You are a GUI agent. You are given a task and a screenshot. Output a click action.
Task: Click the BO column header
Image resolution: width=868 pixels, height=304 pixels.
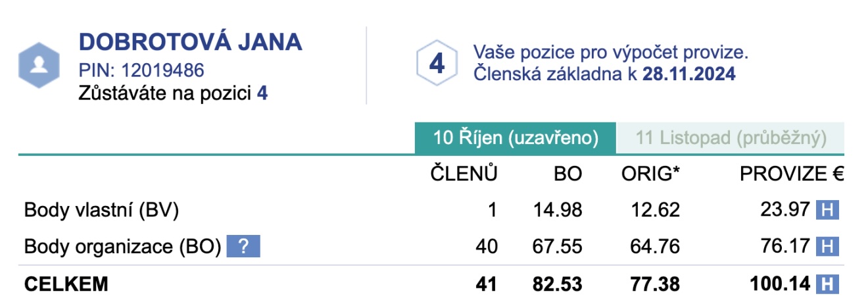pyautogui.click(x=567, y=173)
